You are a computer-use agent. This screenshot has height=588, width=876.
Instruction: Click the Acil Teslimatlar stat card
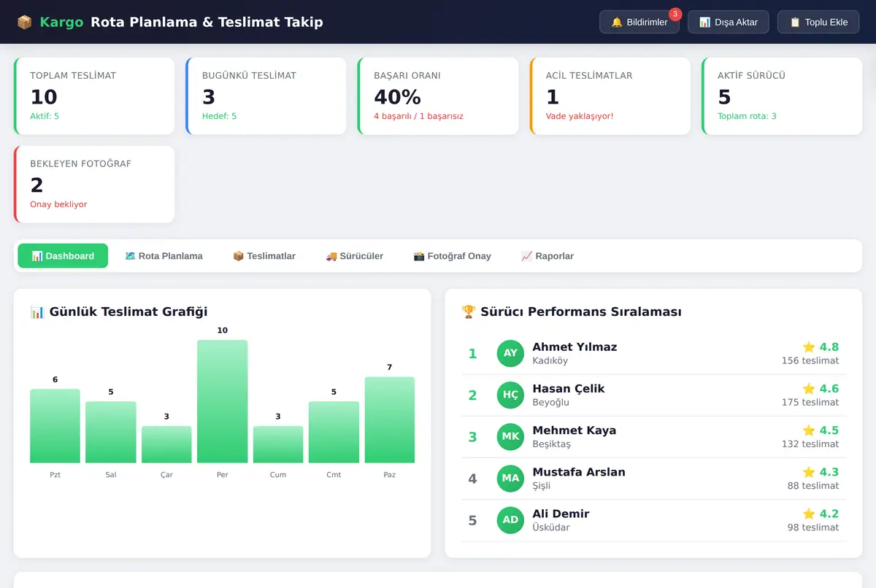[x=610, y=96]
